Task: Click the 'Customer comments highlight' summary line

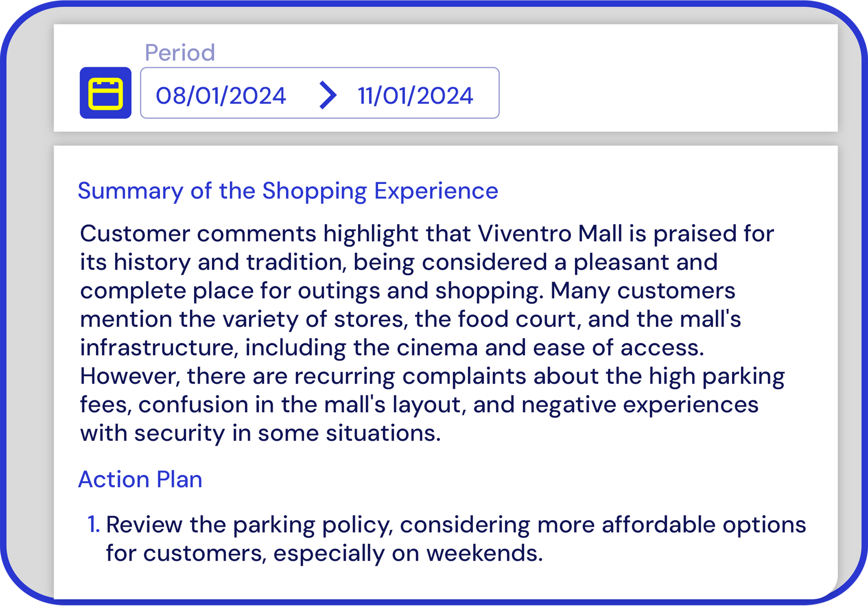Action: [x=427, y=234]
